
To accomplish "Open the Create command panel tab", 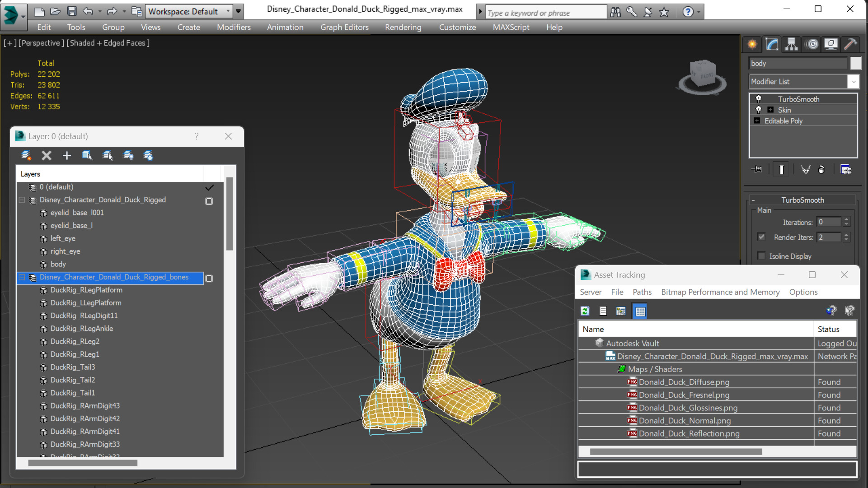I will click(x=752, y=44).
